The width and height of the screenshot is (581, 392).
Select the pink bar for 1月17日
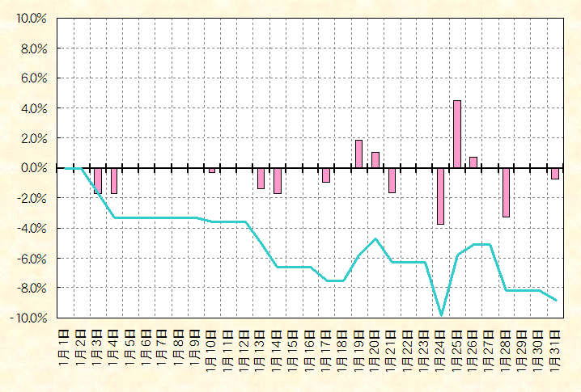tap(326, 175)
